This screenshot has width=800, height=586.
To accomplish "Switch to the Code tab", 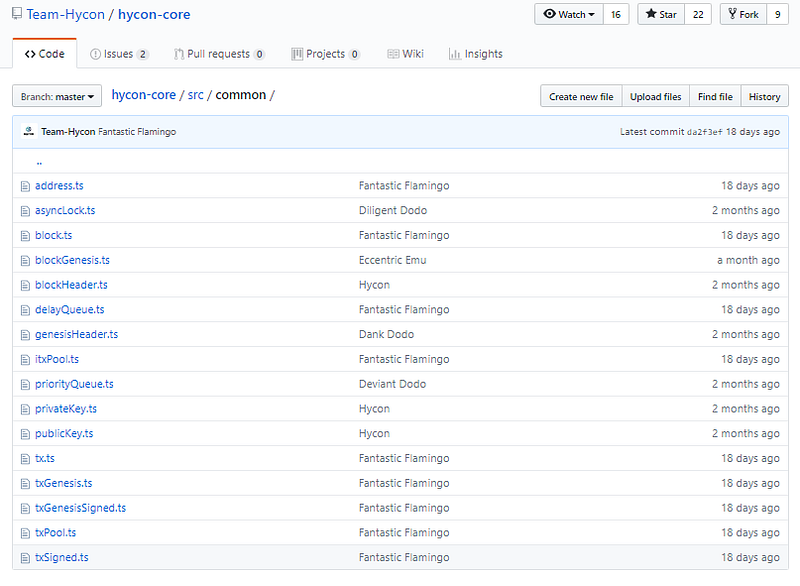I will coord(44,54).
